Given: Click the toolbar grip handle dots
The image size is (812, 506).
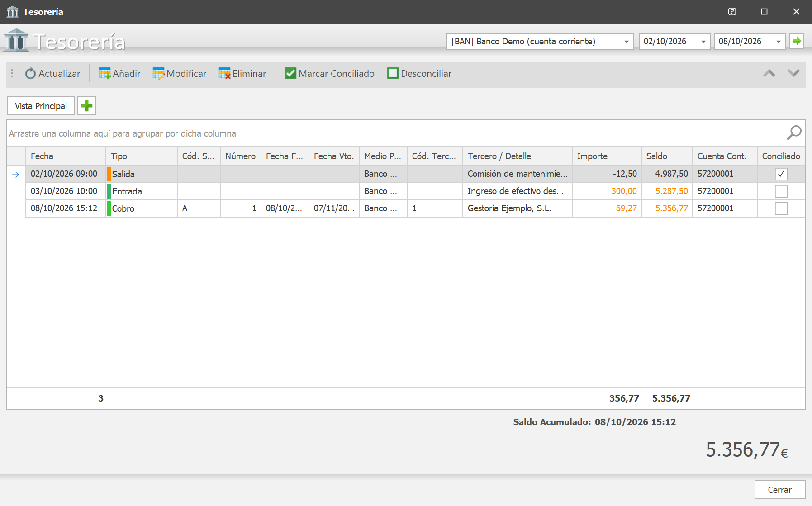Looking at the screenshot, I should tap(12, 73).
